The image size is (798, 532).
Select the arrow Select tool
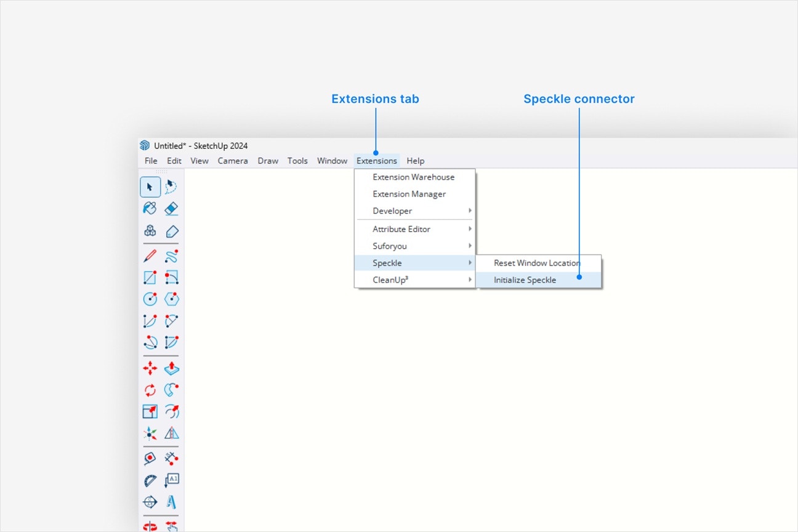point(150,187)
